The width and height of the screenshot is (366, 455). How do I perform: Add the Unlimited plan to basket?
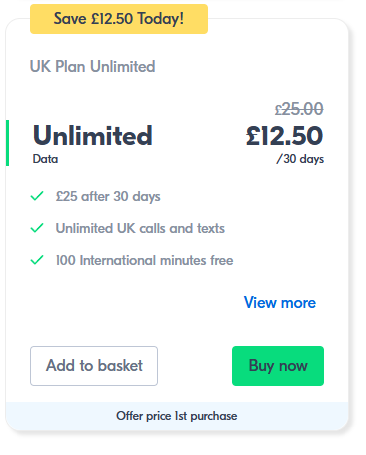click(94, 366)
